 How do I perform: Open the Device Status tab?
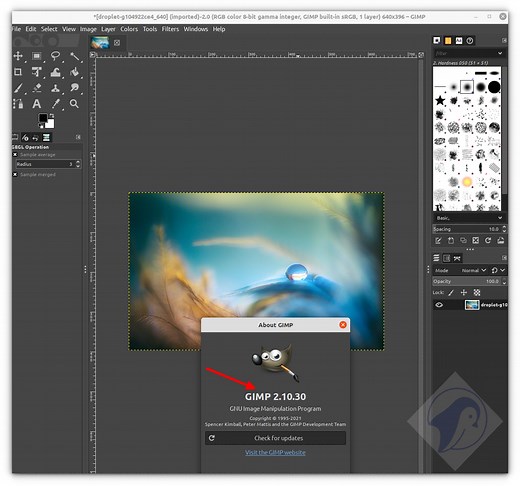pos(25,137)
